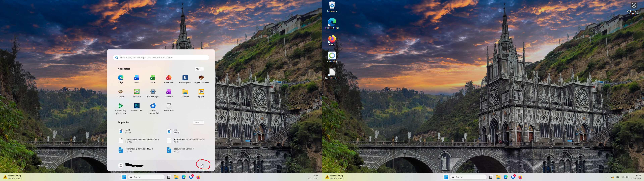Launch Mozilla Thunderbird from pinned apps
The height and width of the screenshot is (181, 644).
pyautogui.click(x=153, y=106)
